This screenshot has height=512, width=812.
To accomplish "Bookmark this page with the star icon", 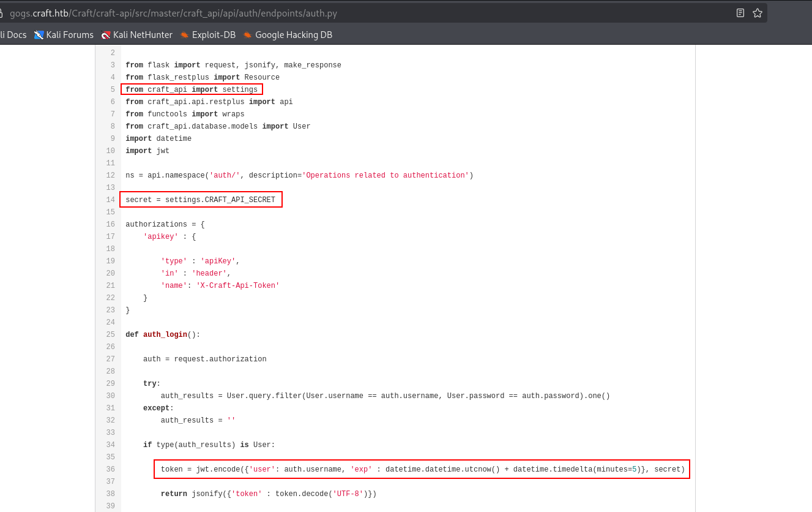I will 758,13.
